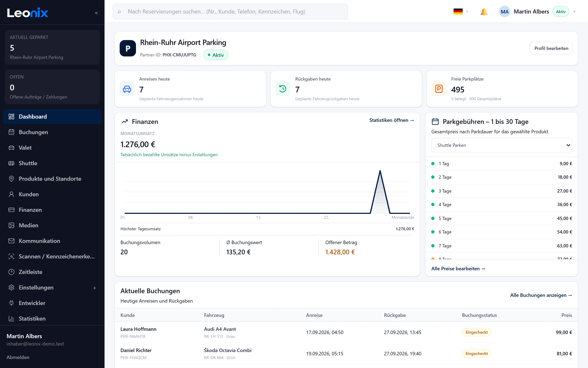Open Kommunikation section
The height and width of the screenshot is (368, 588).
[52, 241]
